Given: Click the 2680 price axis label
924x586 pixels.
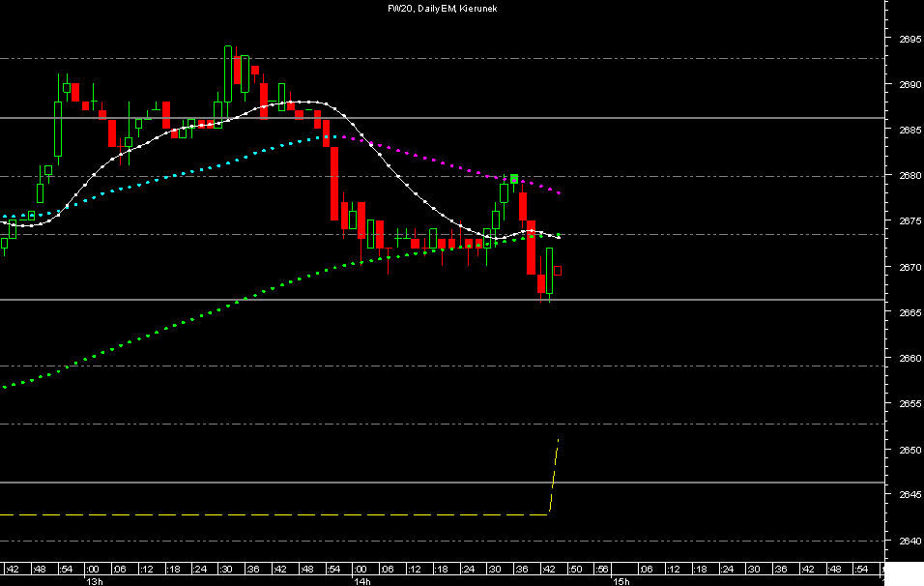Looking at the screenshot, I should point(910,175).
